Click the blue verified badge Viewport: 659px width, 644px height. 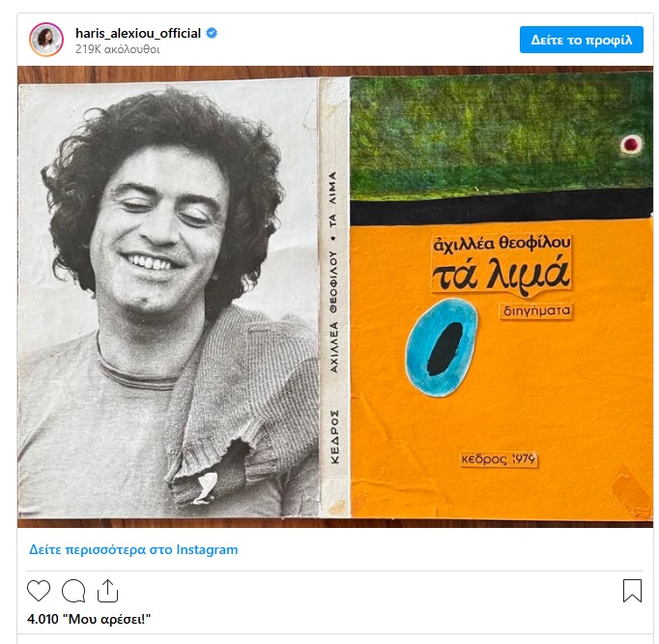212,33
